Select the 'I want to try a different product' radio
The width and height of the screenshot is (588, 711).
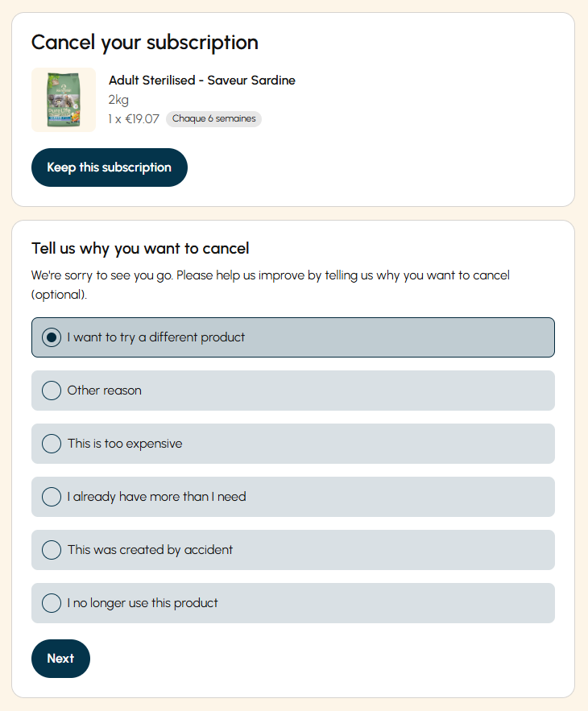click(52, 337)
